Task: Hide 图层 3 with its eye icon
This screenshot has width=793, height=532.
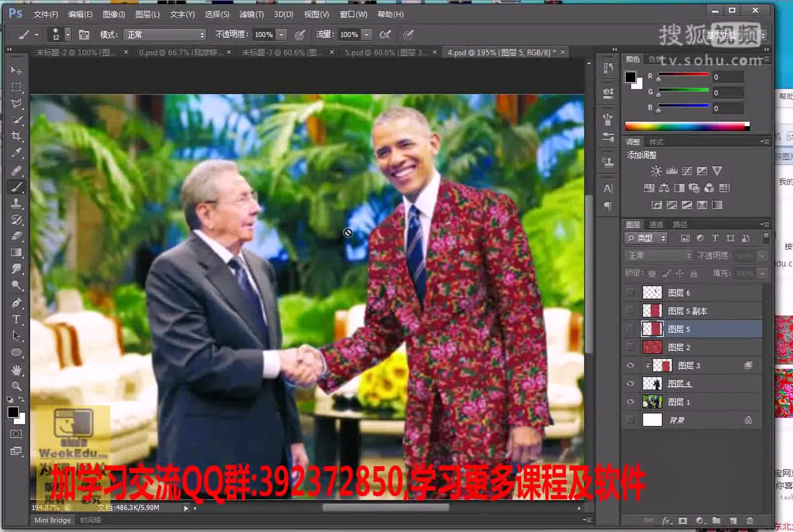Action: (630, 366)
